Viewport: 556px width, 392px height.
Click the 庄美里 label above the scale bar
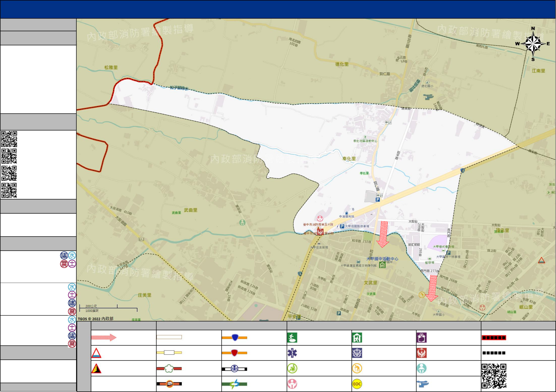(x=145, y=295)
